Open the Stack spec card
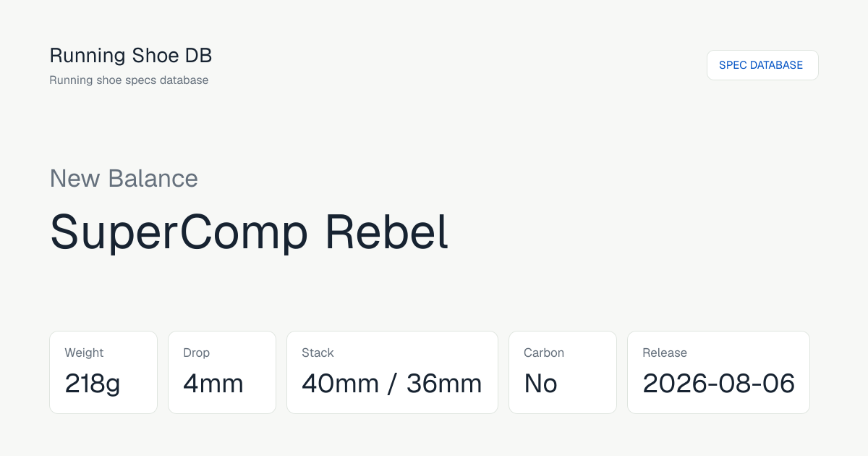 [392, 372]
